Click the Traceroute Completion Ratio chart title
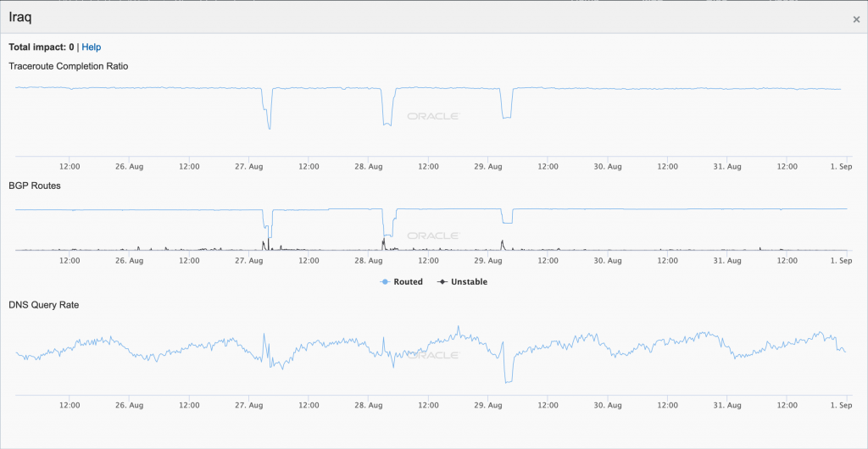The width and height of the screenshot is (868, 449). pos(68,66)
